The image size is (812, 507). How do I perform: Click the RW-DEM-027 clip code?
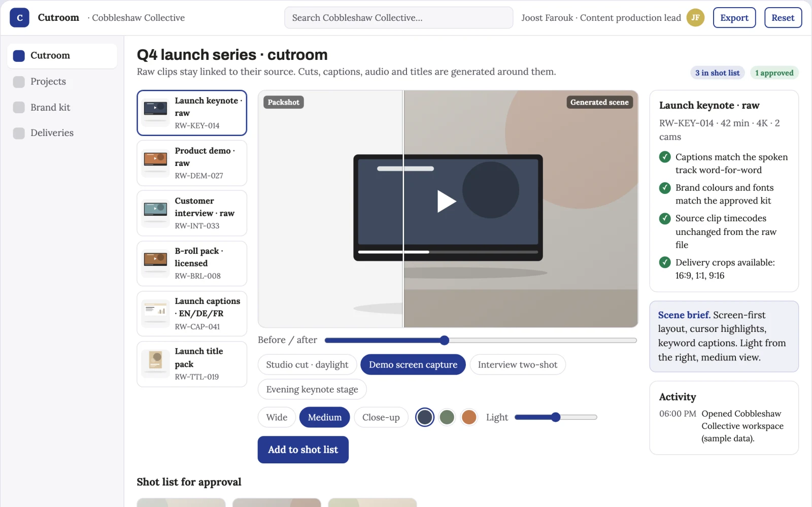[199, 176]
